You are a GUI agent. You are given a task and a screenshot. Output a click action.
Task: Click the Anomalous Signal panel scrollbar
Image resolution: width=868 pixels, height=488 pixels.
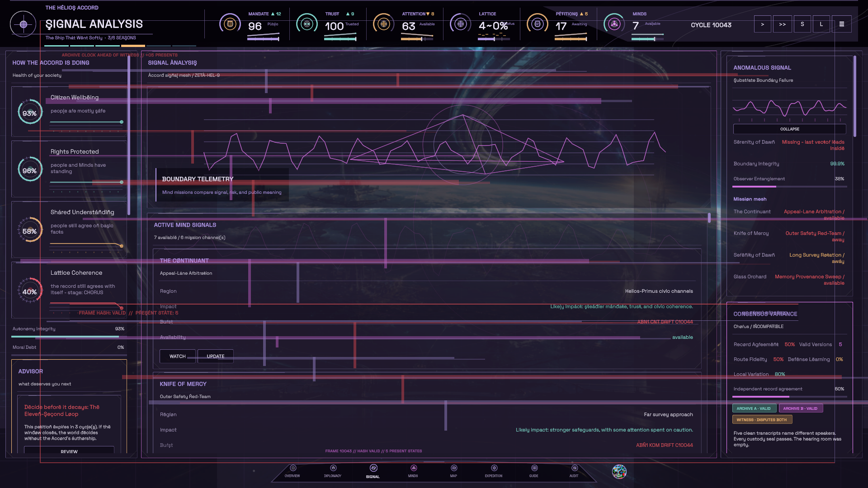[854, 96]
